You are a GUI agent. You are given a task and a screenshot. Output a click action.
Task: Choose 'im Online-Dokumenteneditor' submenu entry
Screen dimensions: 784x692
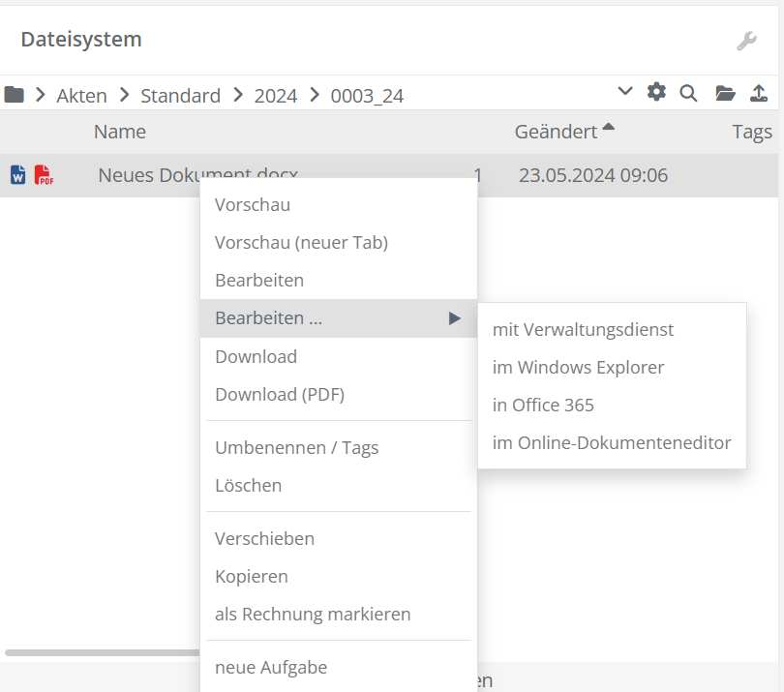(612, 443)
